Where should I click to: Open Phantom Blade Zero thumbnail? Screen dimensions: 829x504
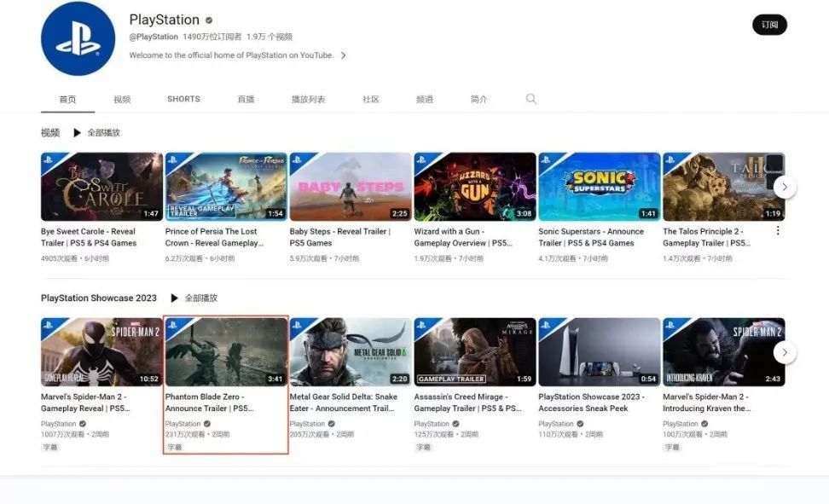pos(226,352)
